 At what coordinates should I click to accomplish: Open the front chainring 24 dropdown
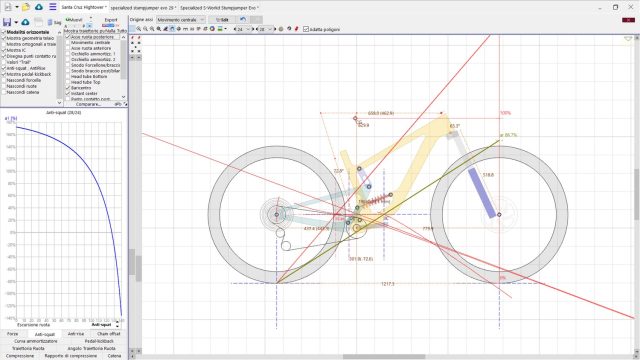(x=244, y=29)
